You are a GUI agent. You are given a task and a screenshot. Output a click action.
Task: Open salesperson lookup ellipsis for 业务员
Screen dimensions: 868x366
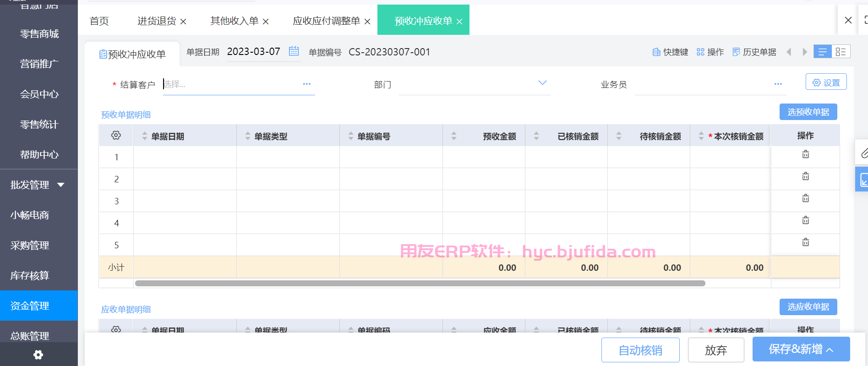click(778, 84)
